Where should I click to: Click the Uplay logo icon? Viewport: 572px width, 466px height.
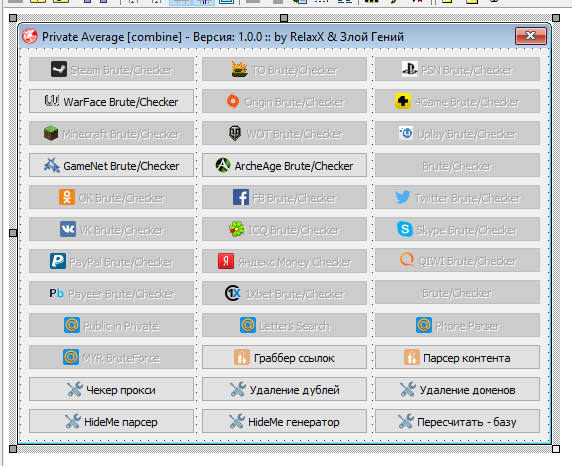tap(406, 133)
